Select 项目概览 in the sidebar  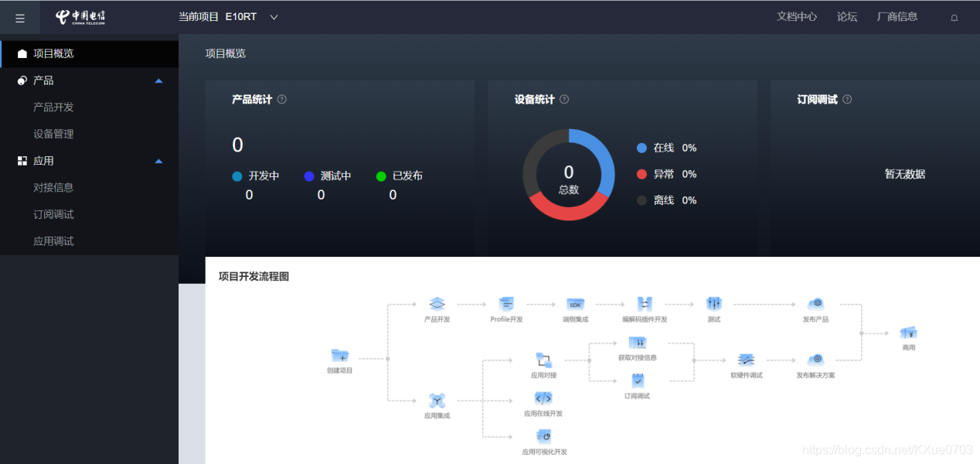tap(90, 53)
